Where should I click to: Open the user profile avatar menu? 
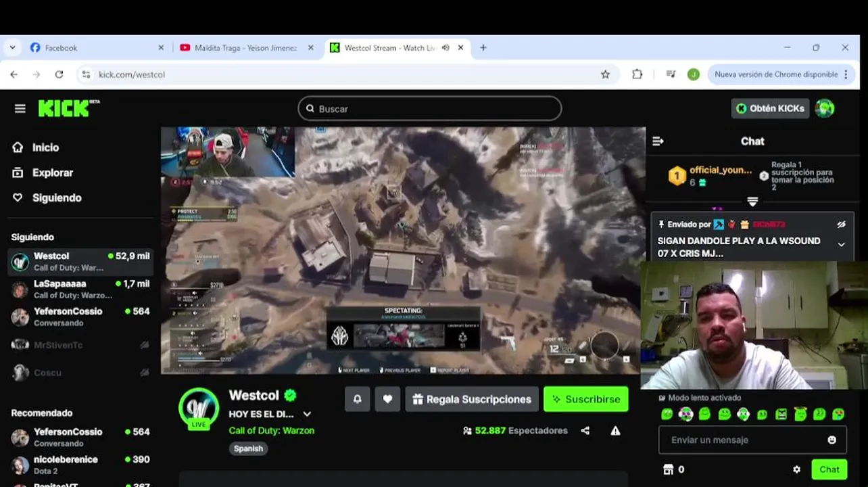[x=824, y=108]
